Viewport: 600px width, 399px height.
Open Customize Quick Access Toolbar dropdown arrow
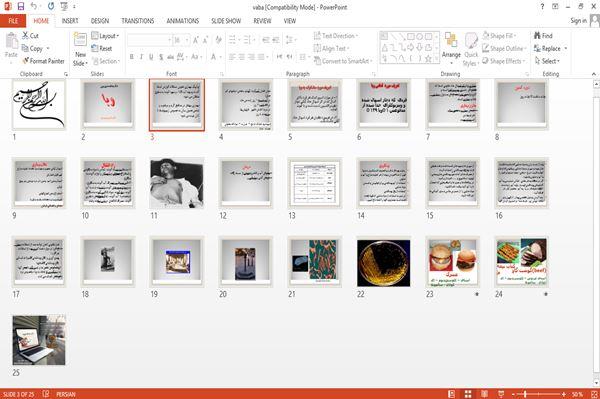coord(74,7)
